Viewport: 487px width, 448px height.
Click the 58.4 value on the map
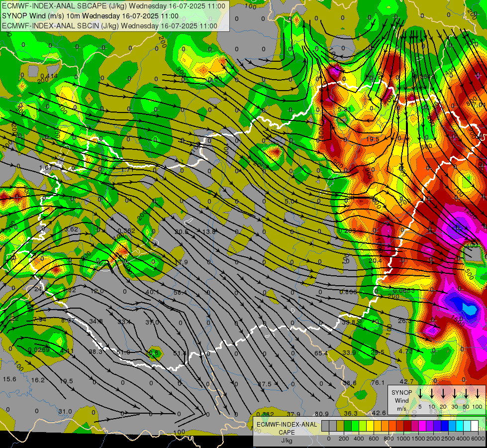pos(181,292)
